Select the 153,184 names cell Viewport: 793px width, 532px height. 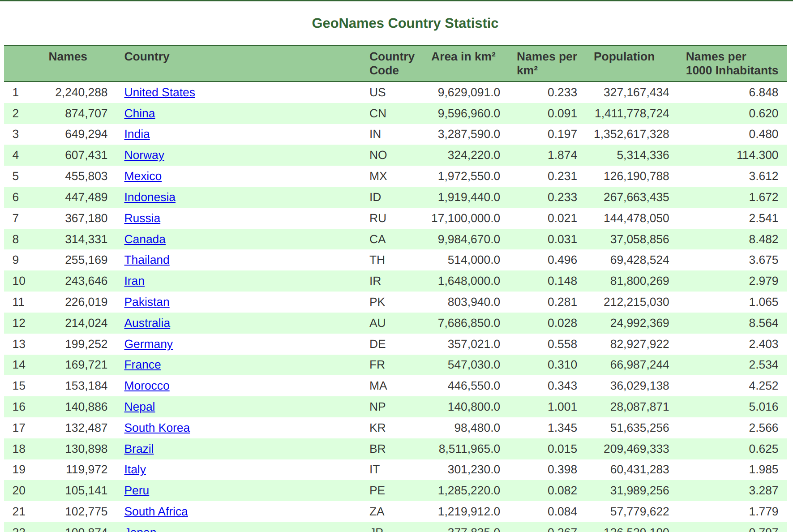click(x=86, y=386)
